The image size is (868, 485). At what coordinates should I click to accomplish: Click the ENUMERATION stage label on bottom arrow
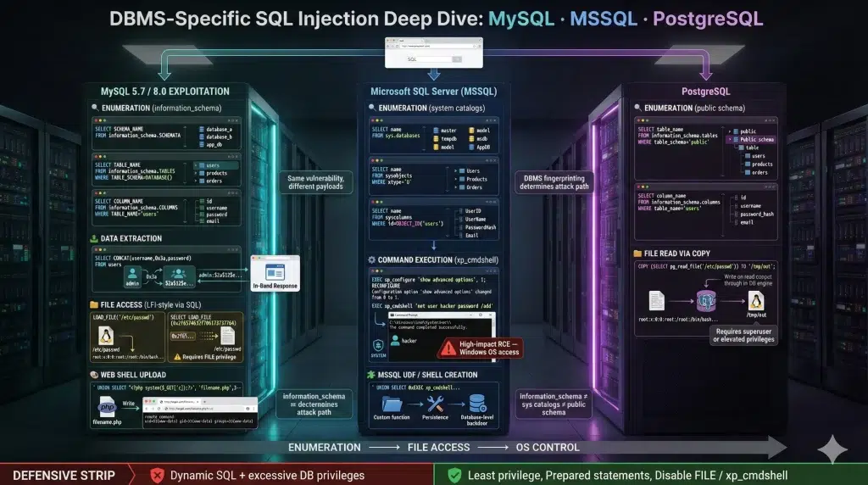coord(325,448)
